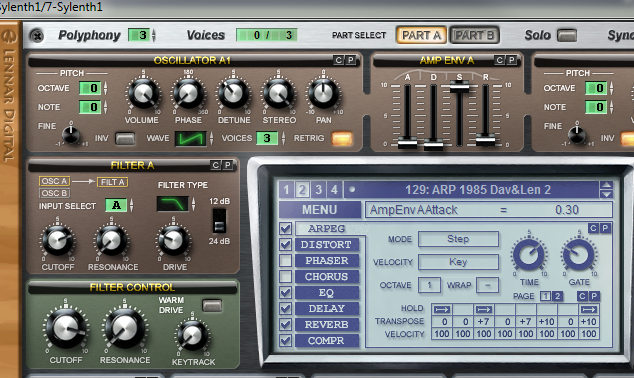The image size is (634, 378).
Task: Click the first HOLD arrow step in arpeggiator
Action: tap(442, 309)
